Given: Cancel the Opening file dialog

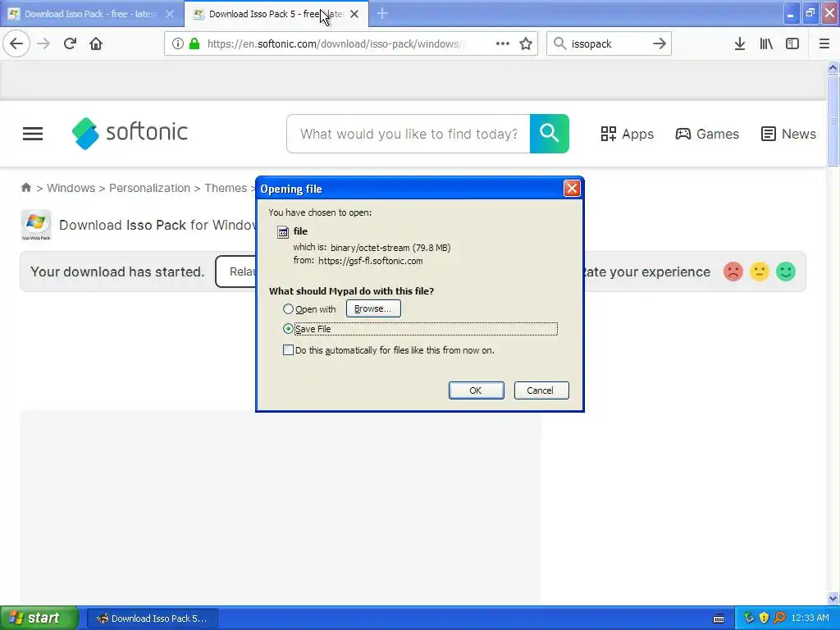Looking at the screenshot, I should 541,390.
